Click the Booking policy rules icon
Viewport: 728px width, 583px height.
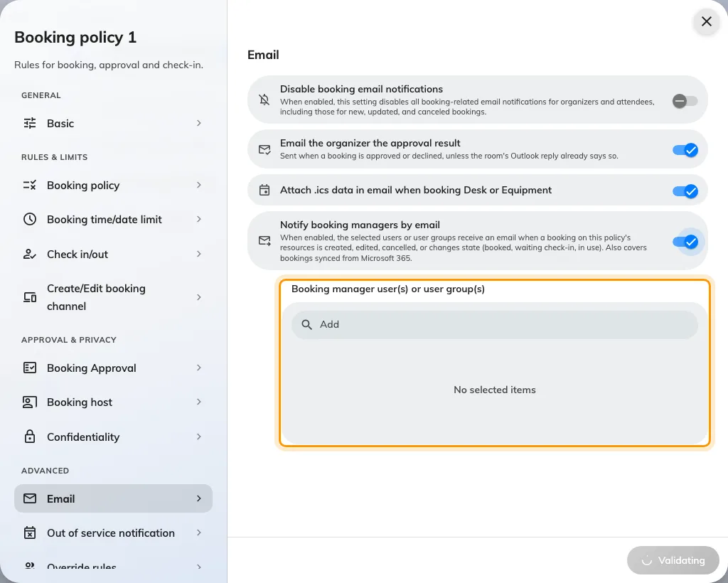pos(30,185)
